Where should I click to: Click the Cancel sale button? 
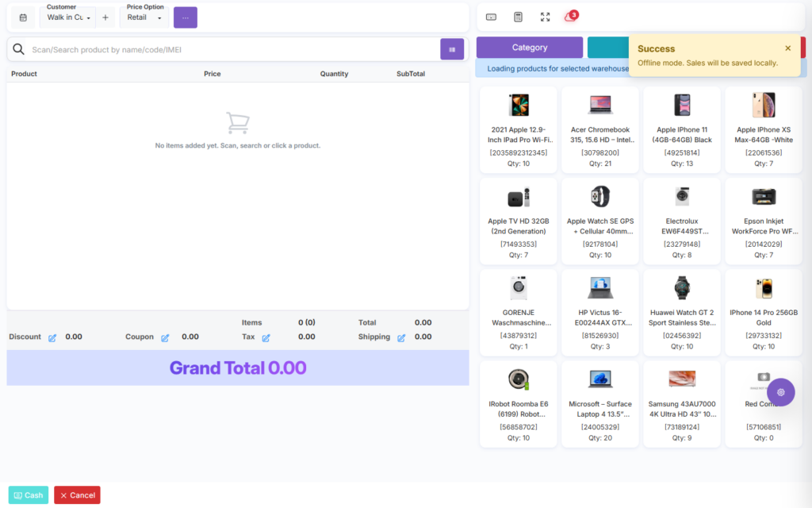(x=77, y=495)
